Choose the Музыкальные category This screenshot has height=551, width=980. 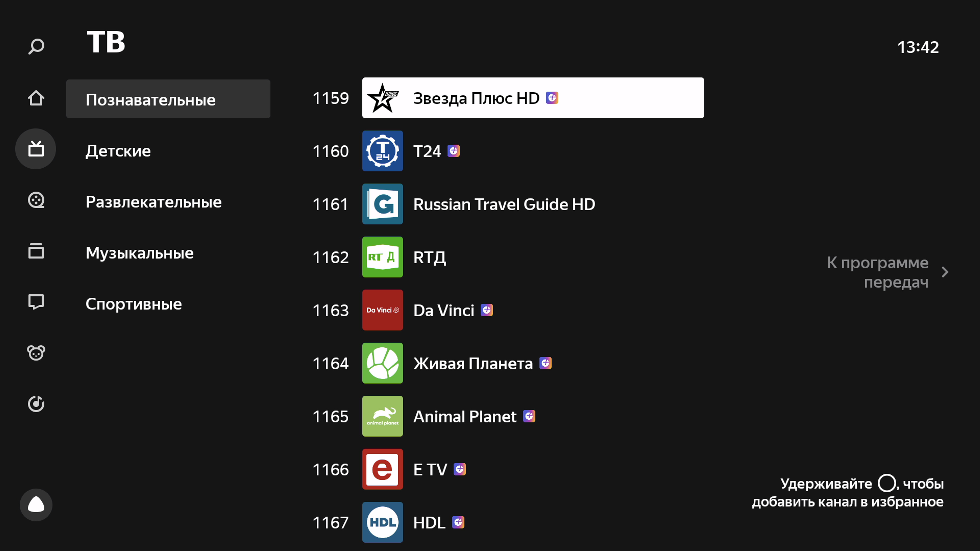point(140,253)
